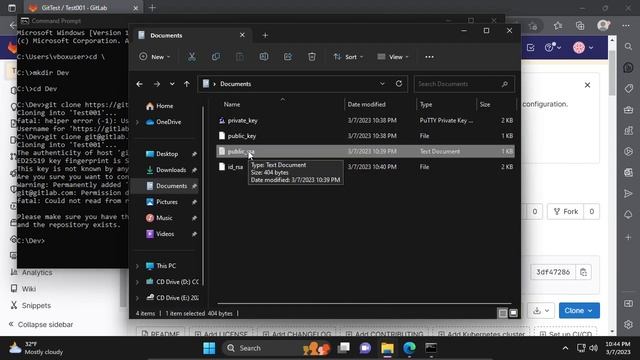Switch to large icons view in Explorer status bar
Screen dimensions: 640x360
pyautogui.click(x=513, y=313)
